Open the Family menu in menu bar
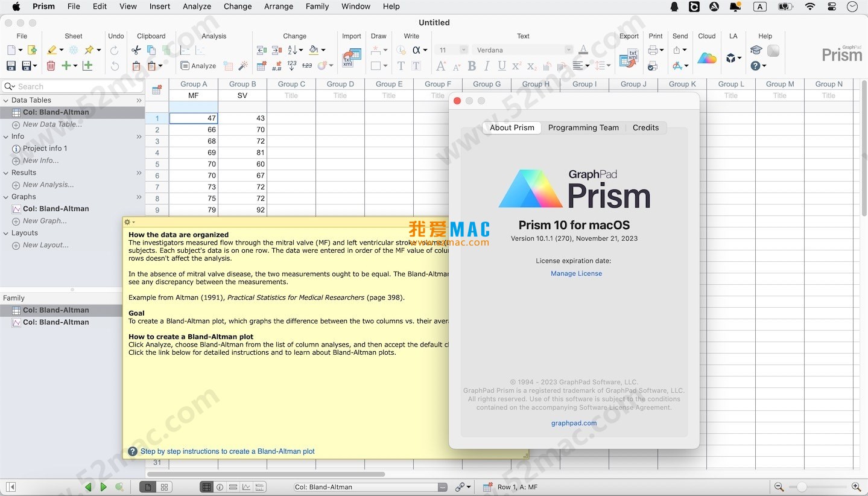 [317, 7]
